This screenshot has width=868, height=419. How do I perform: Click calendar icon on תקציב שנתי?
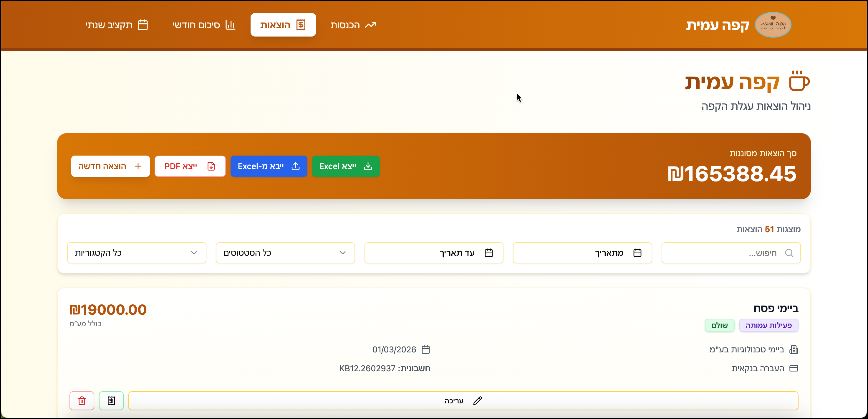[143, 25]
